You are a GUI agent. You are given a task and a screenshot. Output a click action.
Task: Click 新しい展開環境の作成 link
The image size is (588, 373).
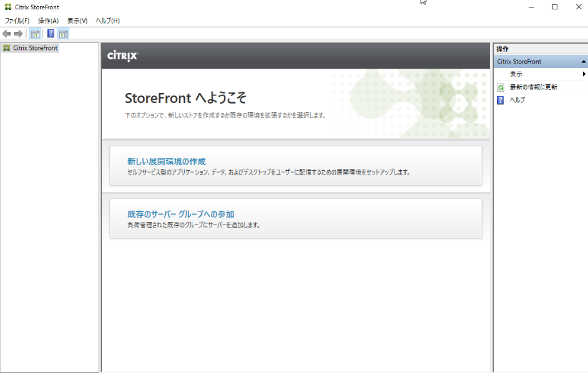point(167,162)
